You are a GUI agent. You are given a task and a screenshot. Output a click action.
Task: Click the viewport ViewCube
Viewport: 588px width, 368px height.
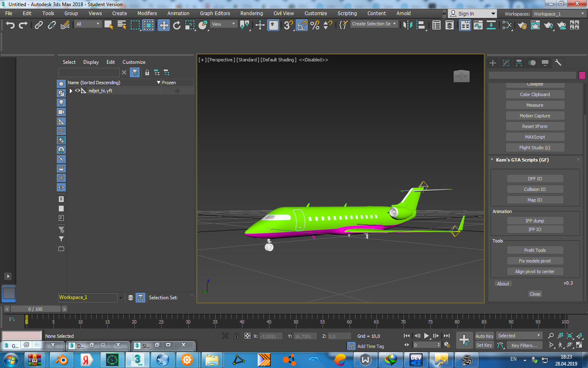(461, 76)
